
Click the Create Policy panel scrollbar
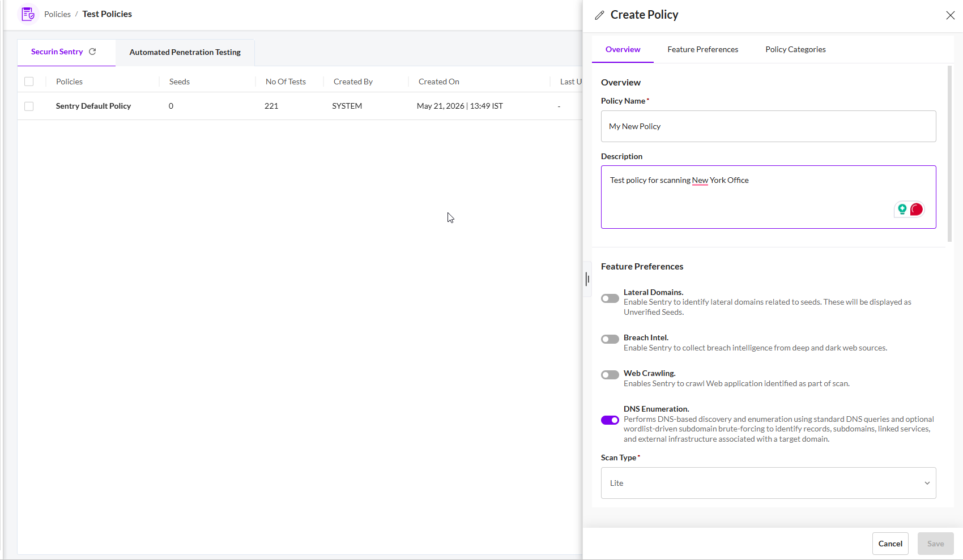point(949,154)
